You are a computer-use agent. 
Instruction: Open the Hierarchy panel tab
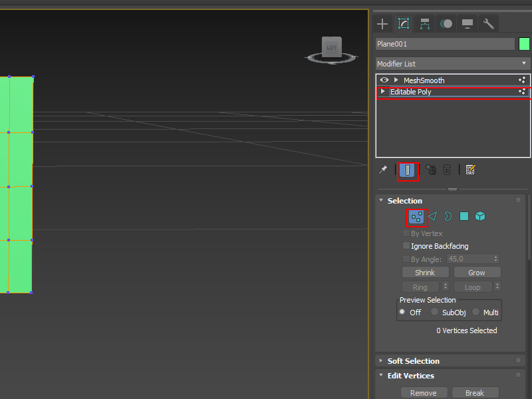[x=425, y=24]
